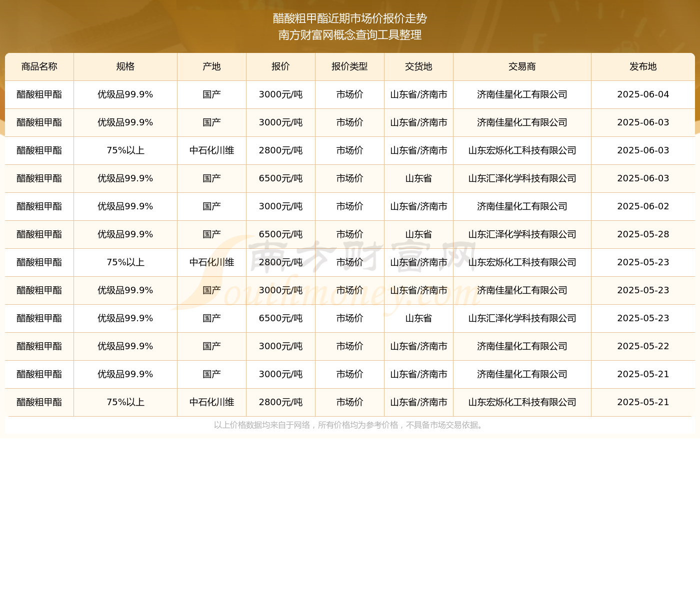Click 2025-06-03 date in the 山东宏烁化工 row
This screenshot has width=700, height=602.
[643, 150]
